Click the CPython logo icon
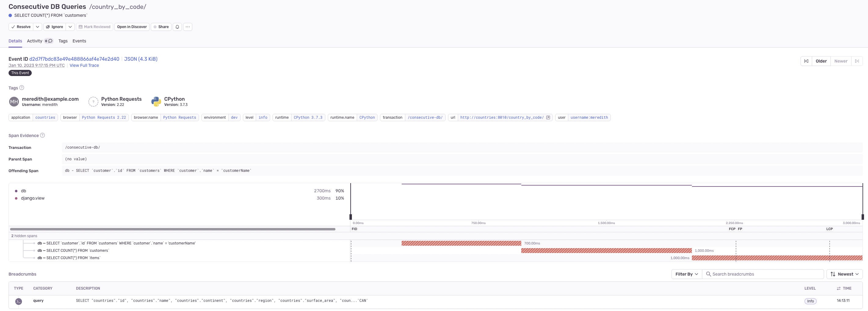This screenshot has width=868, height=311. coord(156,101)
